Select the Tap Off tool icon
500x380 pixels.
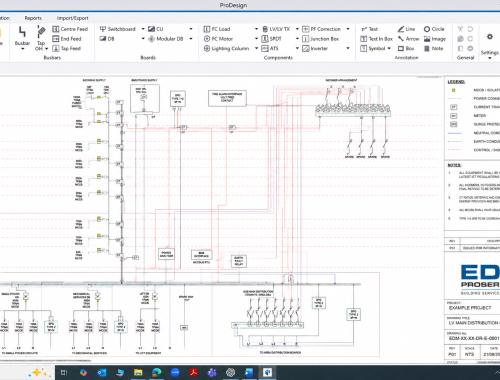41,32
